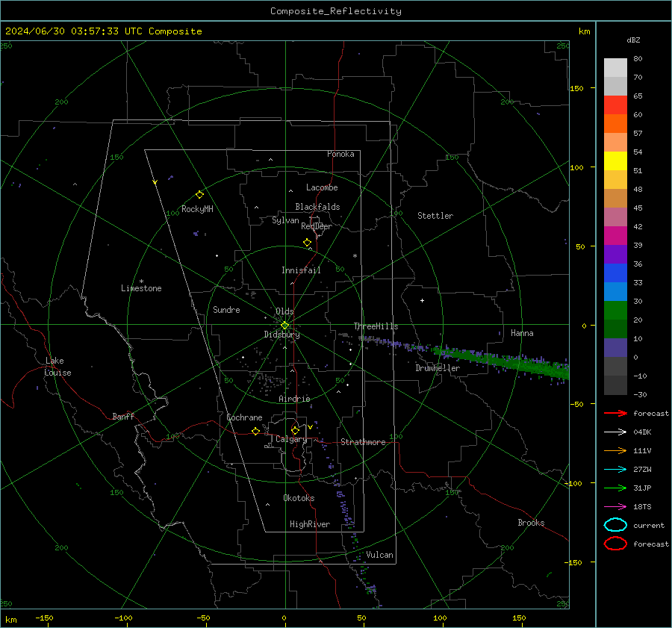Click the Hanna city label
This screenshot has width=672, height=628.
click(522, 333)
